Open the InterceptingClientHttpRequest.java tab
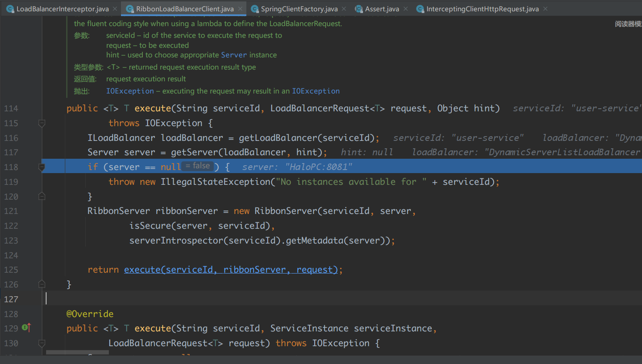642x364 pixels. [482, 9]
